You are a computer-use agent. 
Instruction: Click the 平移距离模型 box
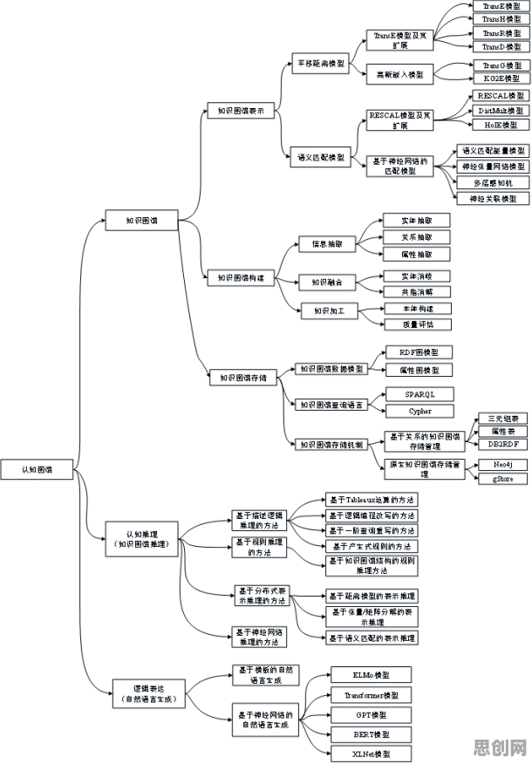coord(321,64)
